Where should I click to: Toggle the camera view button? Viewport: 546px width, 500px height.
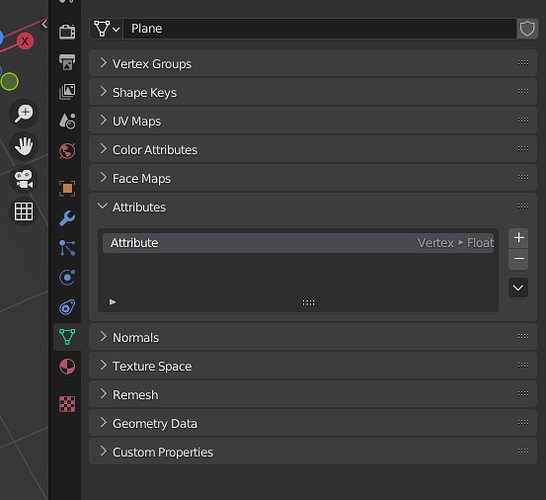tap(24, 179)
